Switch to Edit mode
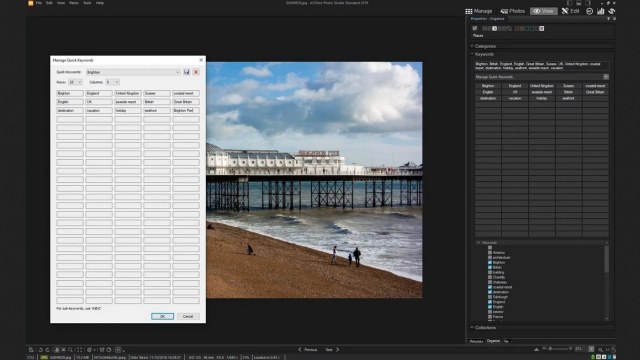 [x=570, y=11]
